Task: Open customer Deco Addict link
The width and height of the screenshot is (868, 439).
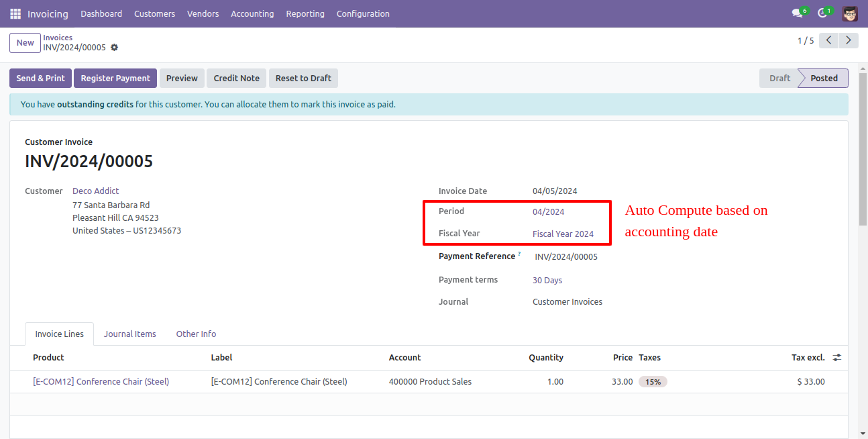Action: click(96, 191)
